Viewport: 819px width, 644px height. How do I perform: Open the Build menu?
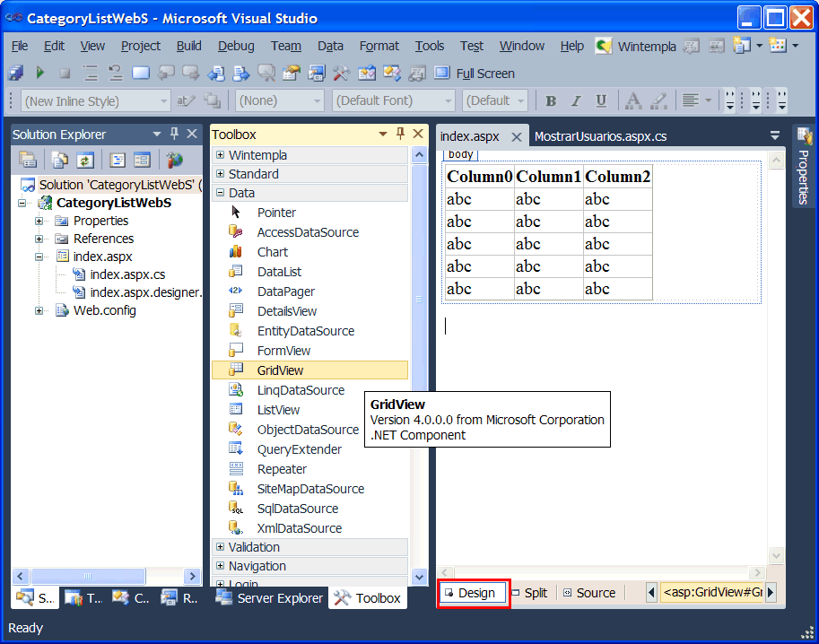pos(188,46)
